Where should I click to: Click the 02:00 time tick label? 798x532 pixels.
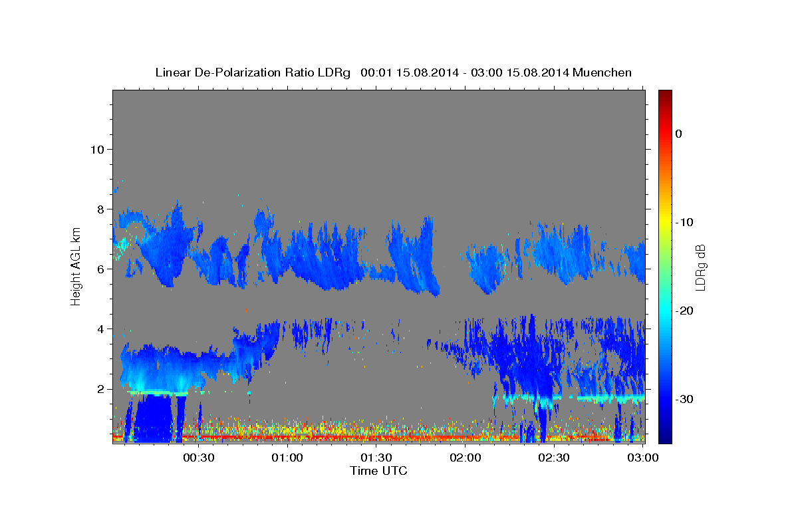(x=465, y=458)
